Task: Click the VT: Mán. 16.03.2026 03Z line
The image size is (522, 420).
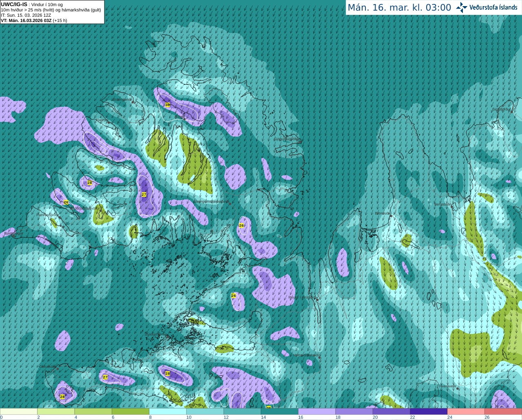Action: click(34, 20)
